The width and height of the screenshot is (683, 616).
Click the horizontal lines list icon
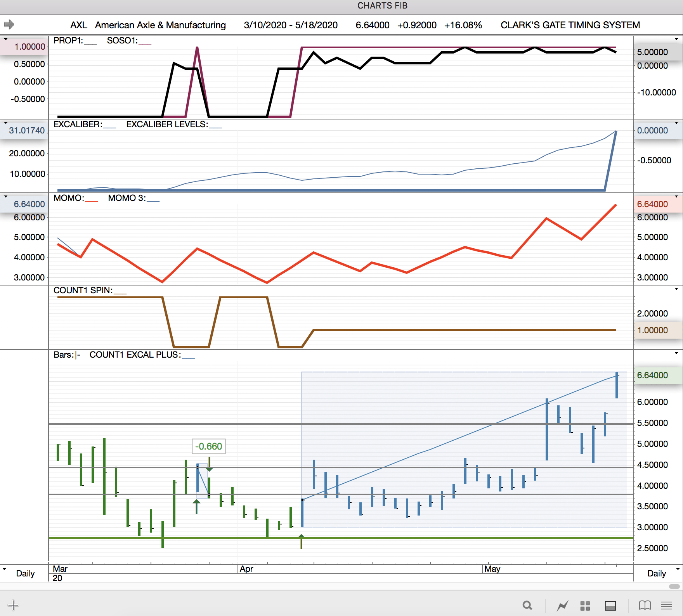point(667,606)
